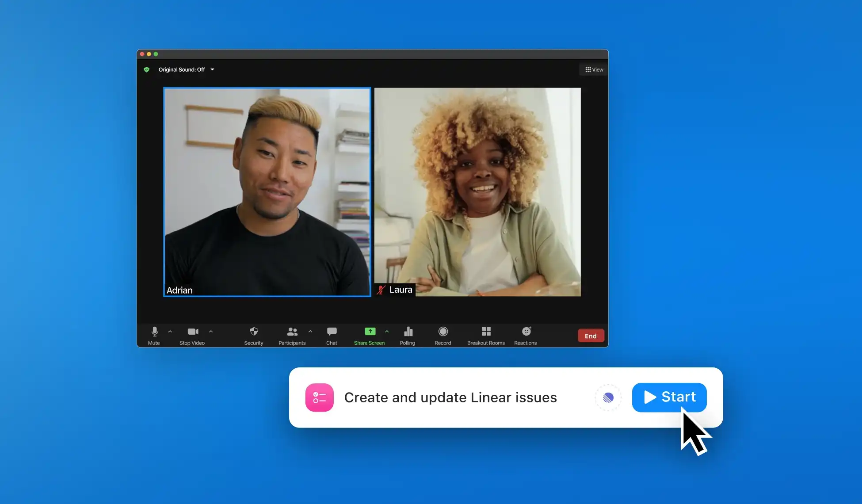The width and height of the screenshot is (862, 504).
Task: Expand share options arrow beside Share Screen
Action: tap(387, 331)
